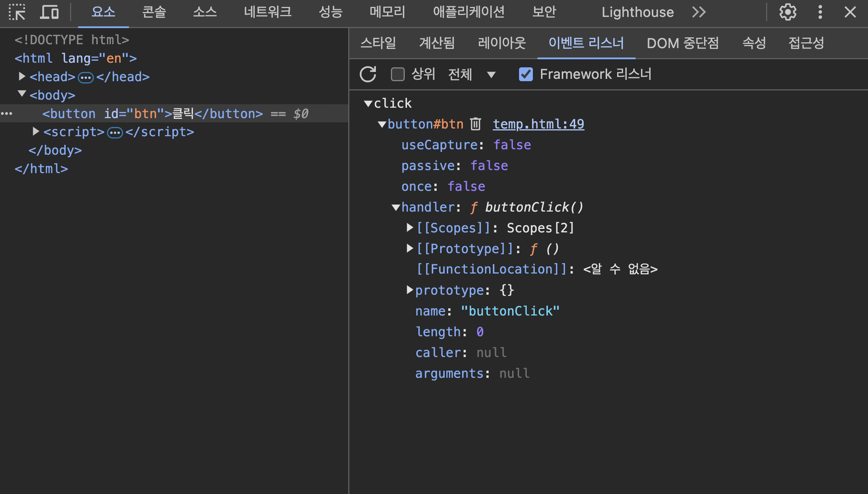Show more tabs with double chevron
The image size is (868, 494).
coord(699,12)
